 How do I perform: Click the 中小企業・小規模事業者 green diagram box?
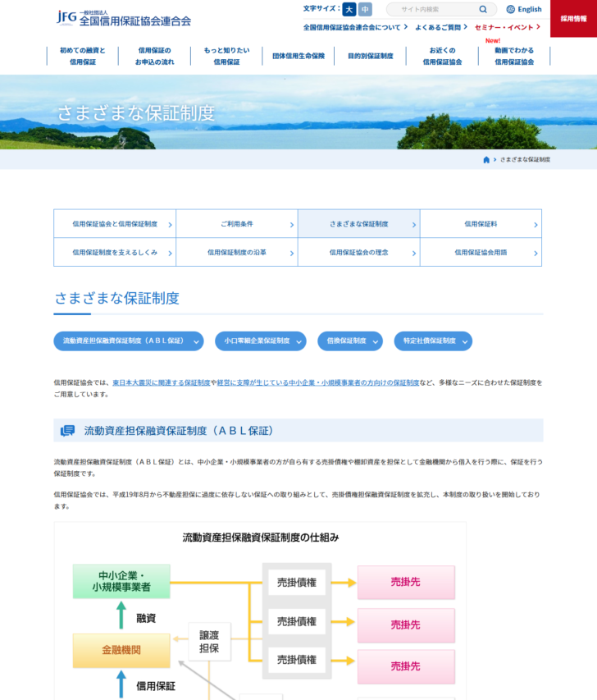[121, 581]
